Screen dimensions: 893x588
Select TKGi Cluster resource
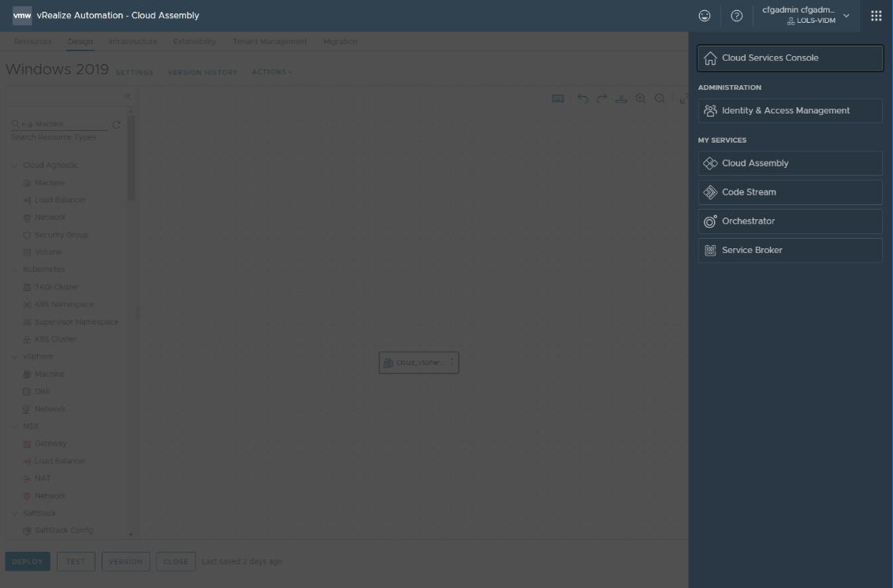(x=50, y=287)
